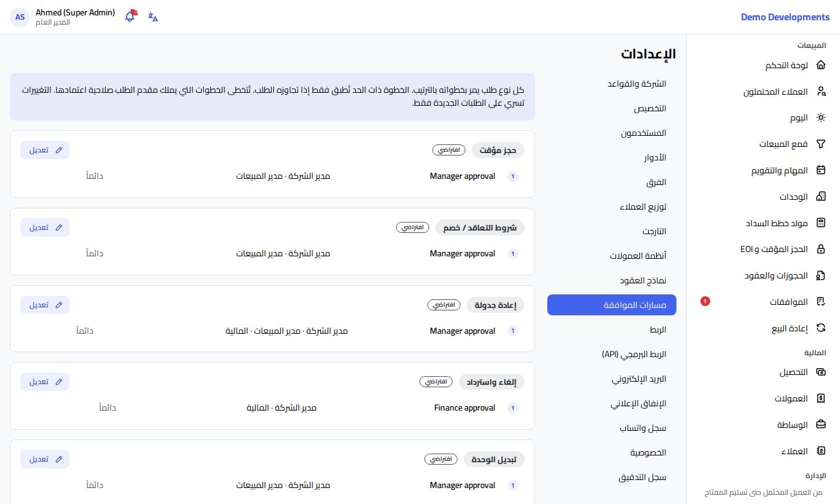The width and height of the screenshot is (840, 504).
Task: Open البريد الإلكتروني settings section
Action: (x=612, y=379)
